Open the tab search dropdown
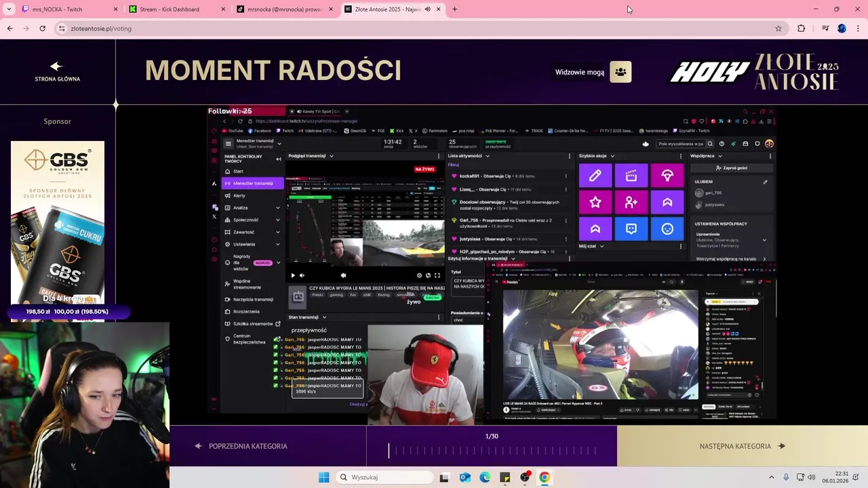Image resolution: width=868 pixels, height=488 pixels. (x=9, y=9)
